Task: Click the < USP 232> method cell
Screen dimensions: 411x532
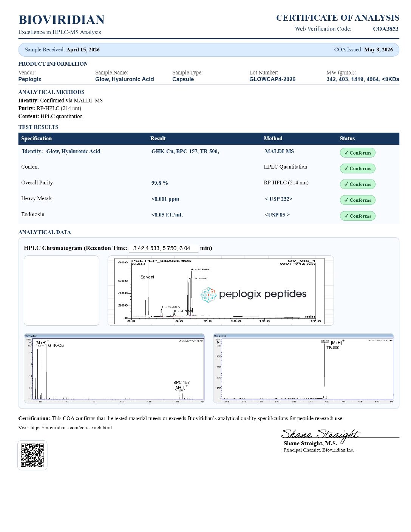Action: tap(278, 199)
